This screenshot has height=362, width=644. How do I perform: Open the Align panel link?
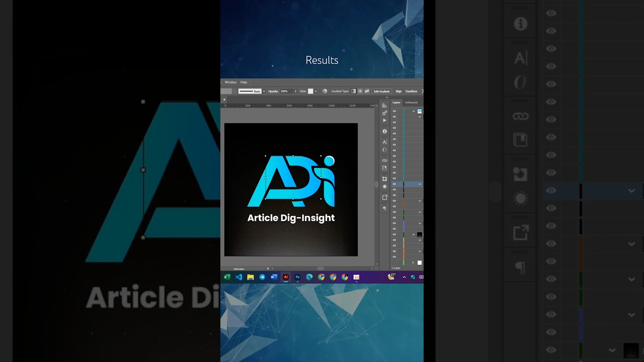click(x=398, y=92)
